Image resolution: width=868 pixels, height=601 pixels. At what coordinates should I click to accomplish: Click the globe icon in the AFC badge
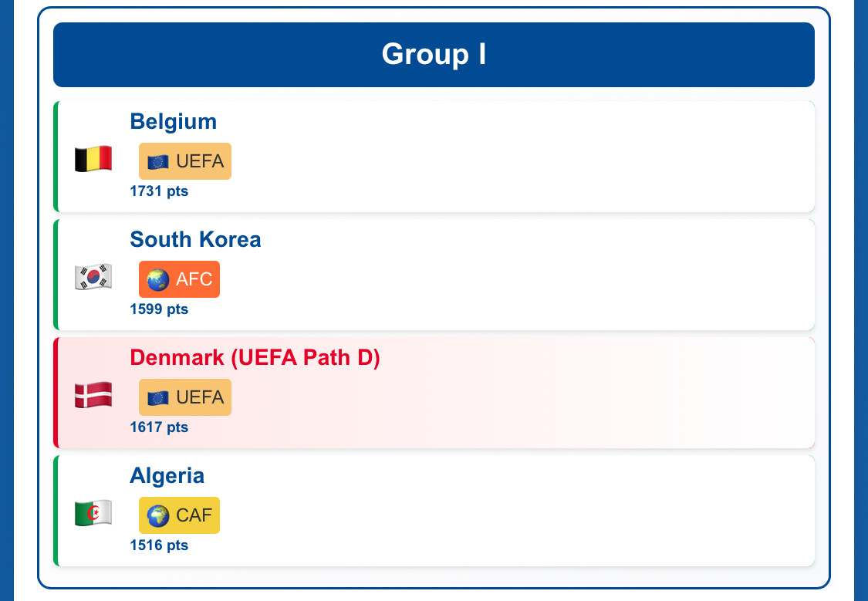[158, 280]
